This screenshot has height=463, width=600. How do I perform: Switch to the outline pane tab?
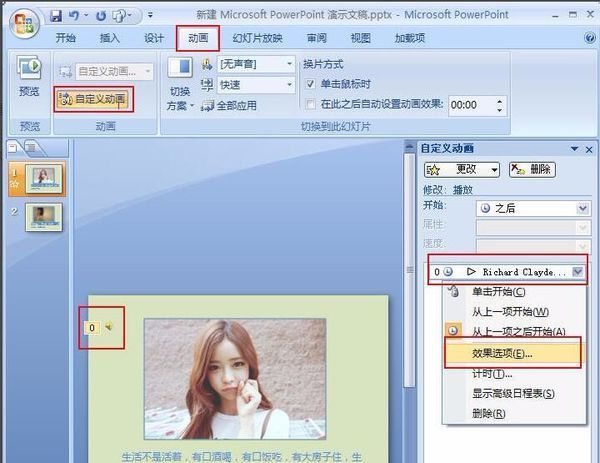click(33, 148)
